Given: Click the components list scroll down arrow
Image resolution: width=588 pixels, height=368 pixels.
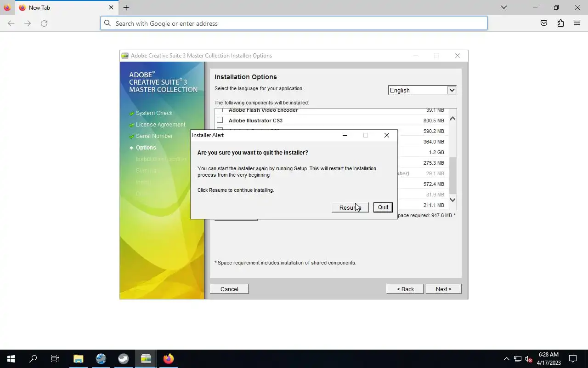Looking at the screenshot, I should point(452,200).
